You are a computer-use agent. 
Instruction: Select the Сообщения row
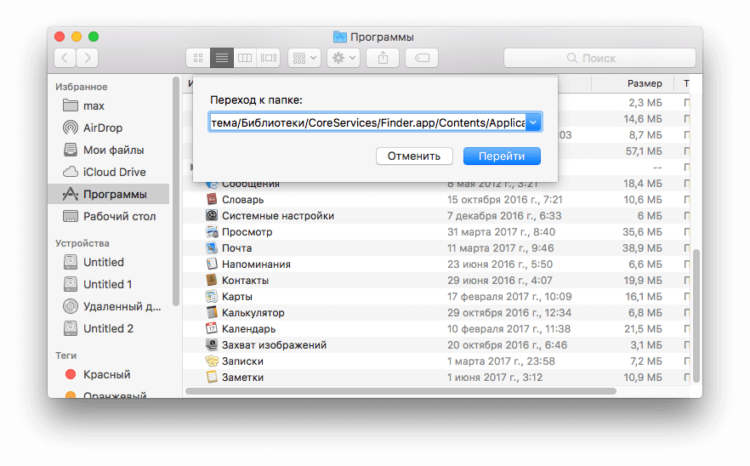[x=436, y=185]
